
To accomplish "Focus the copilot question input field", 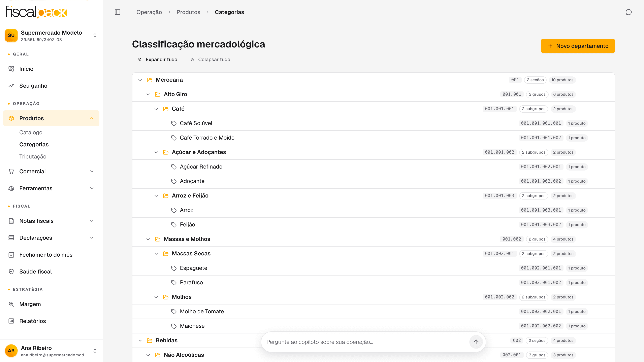I will point(366,342).
